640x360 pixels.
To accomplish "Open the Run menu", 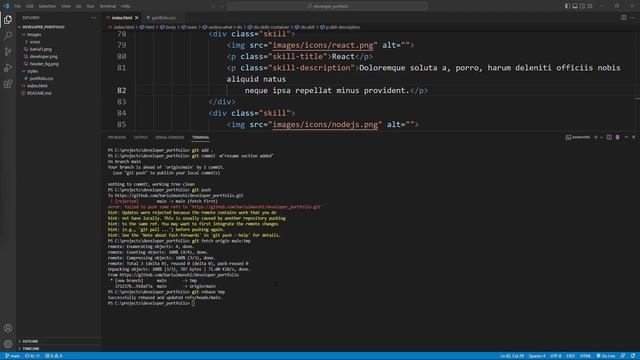I will click(x=91, y=6).
